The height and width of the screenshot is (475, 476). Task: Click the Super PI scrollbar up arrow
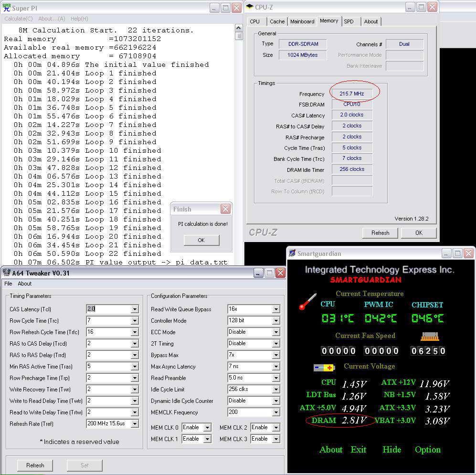[239, 28]
